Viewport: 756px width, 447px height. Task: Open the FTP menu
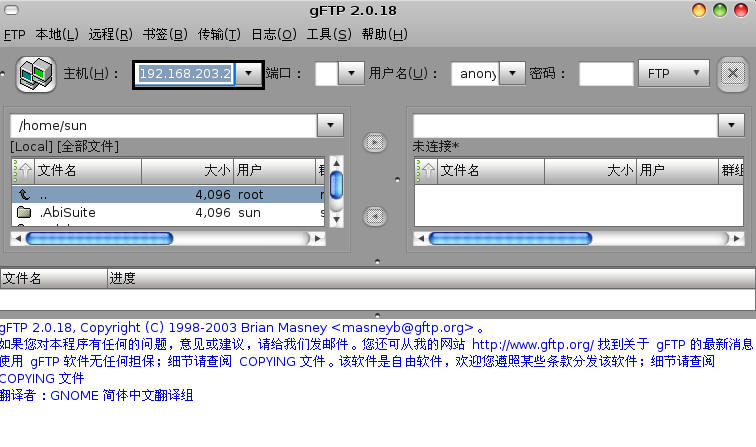click(14, 35)
